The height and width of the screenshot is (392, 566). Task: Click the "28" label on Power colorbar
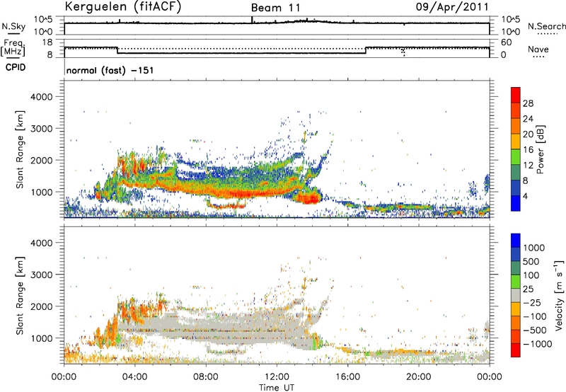[528, 103]
